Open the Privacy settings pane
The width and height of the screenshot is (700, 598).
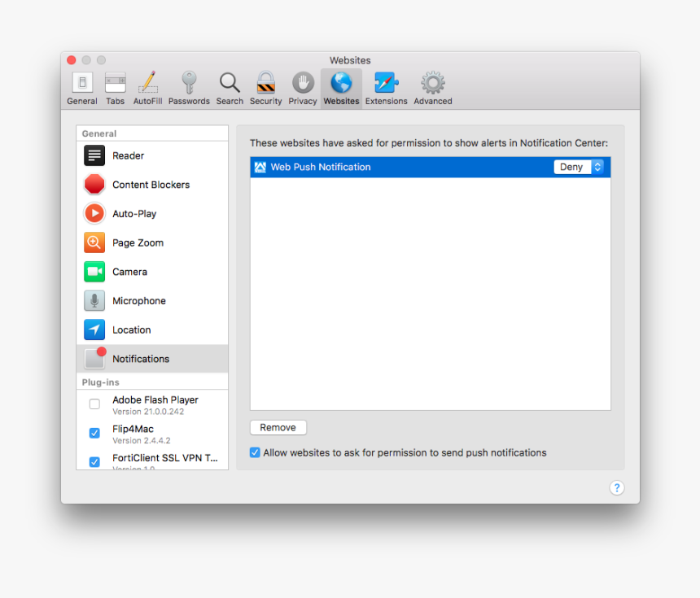click(302, 85)
